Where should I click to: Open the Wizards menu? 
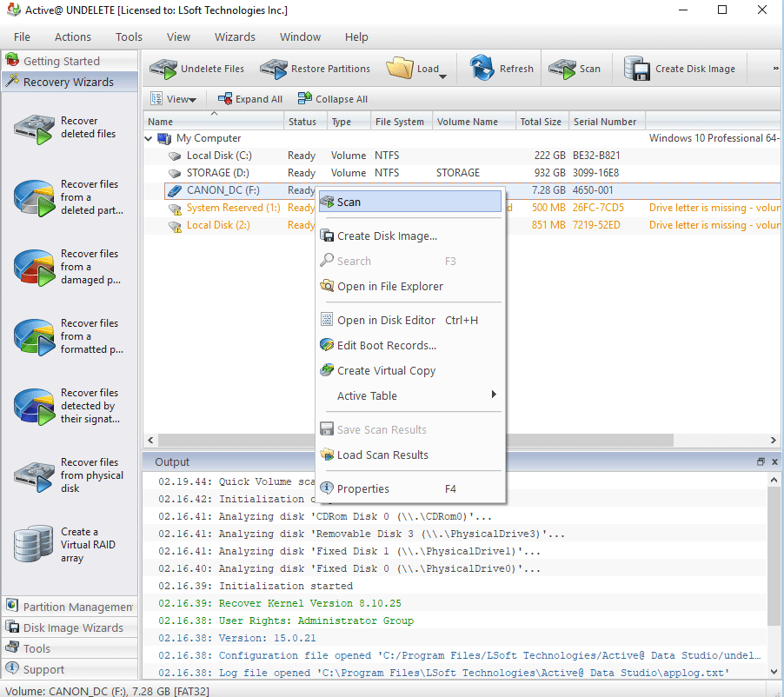[x=235, y=37]
